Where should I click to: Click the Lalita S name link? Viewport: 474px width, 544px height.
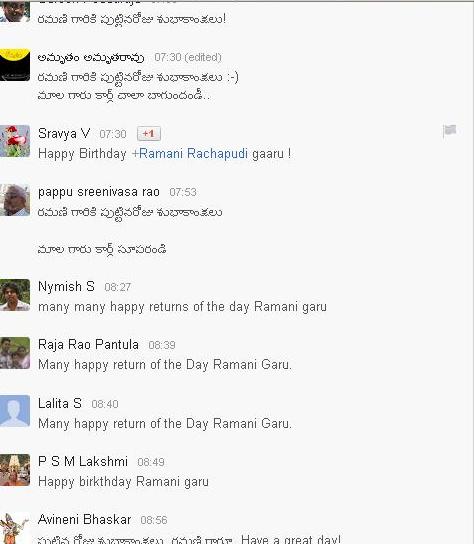pyautogui.click(x=60, y=403)
